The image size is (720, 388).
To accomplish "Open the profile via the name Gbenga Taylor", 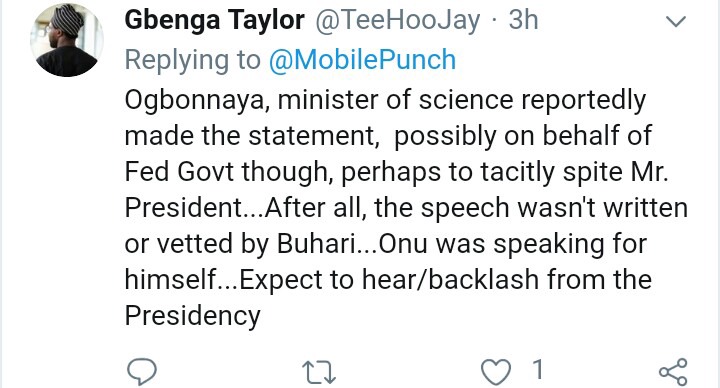I will 214,20.
